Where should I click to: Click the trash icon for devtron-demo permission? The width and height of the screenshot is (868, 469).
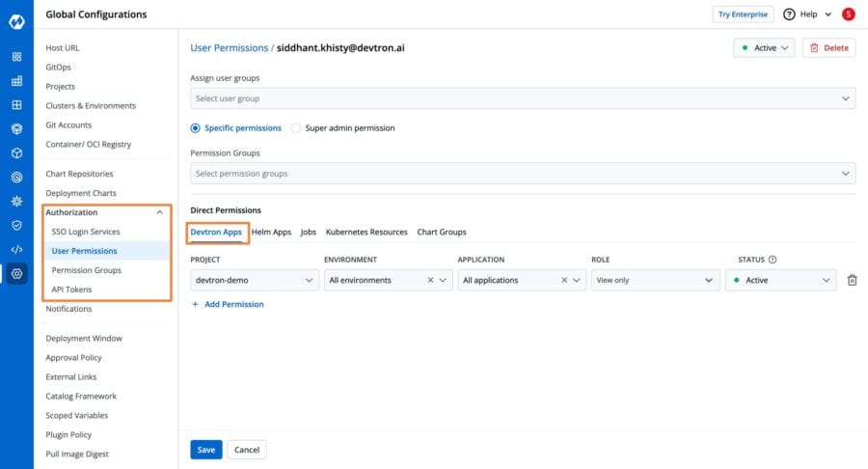point(852,280)
